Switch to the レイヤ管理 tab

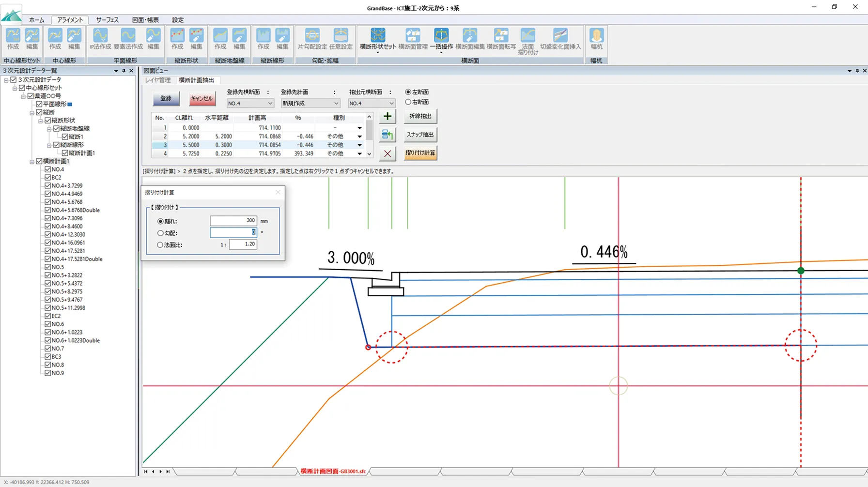158,80
